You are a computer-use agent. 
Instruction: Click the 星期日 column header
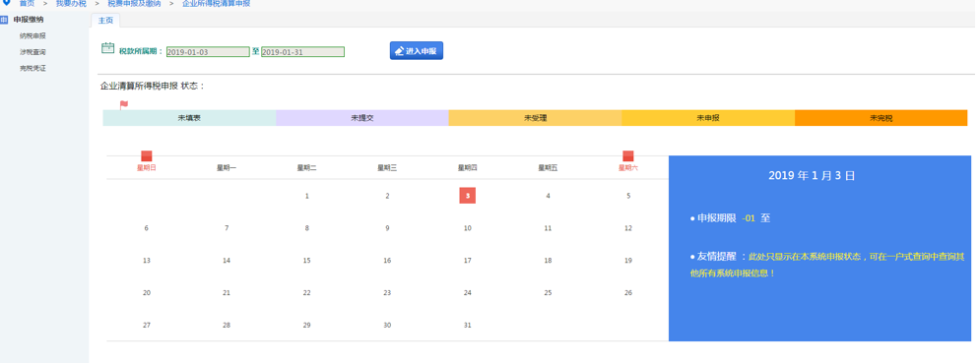[146, 167]
